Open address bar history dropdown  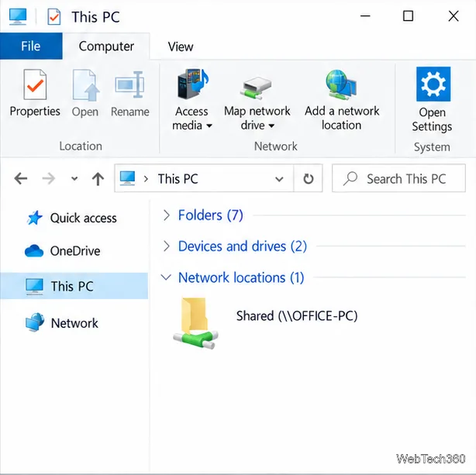tap(279, 179)
